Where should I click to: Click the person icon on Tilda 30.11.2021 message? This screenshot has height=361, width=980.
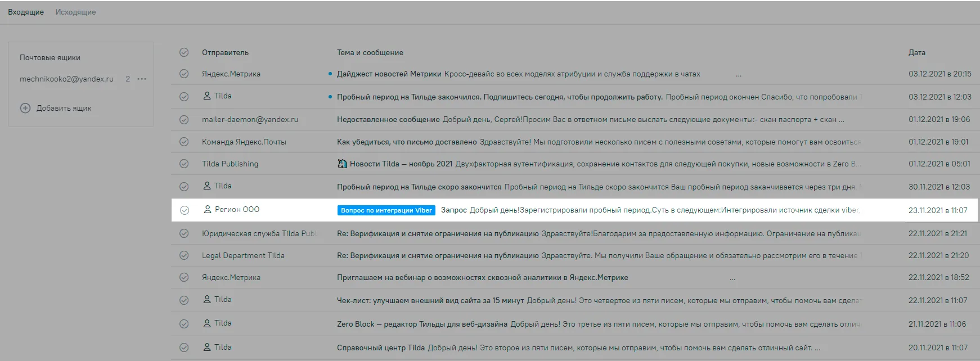pyautogui.click(x=207, y=186)
